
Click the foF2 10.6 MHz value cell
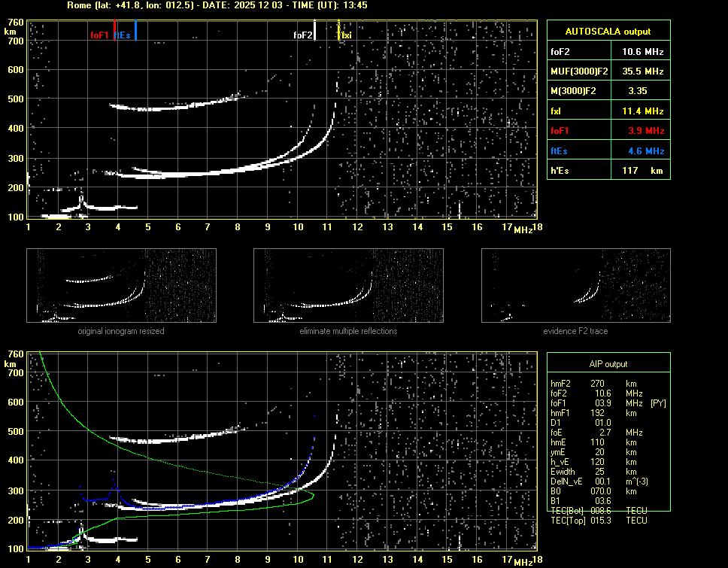[x=642, y=52]
